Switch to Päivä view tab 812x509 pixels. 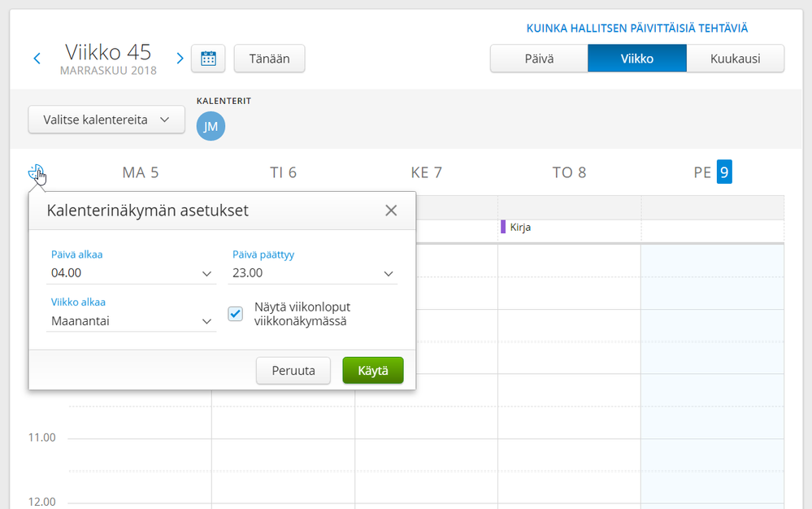(539, 59)
